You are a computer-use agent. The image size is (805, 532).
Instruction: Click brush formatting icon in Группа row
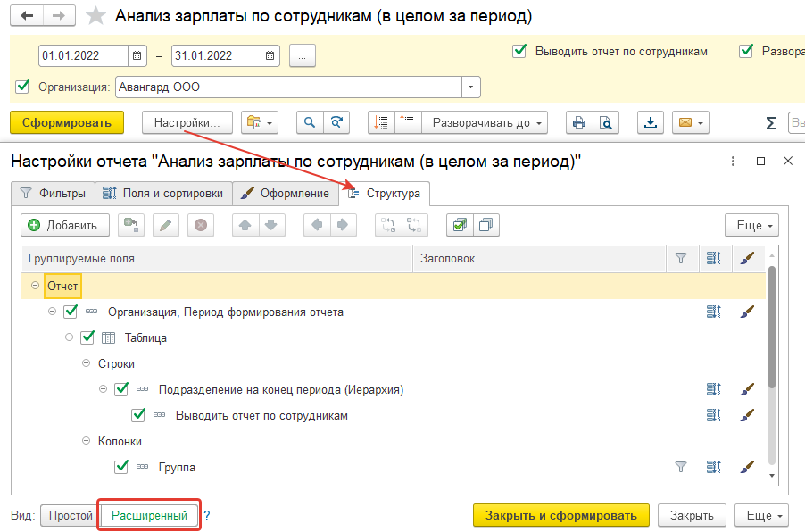(747, 467)
